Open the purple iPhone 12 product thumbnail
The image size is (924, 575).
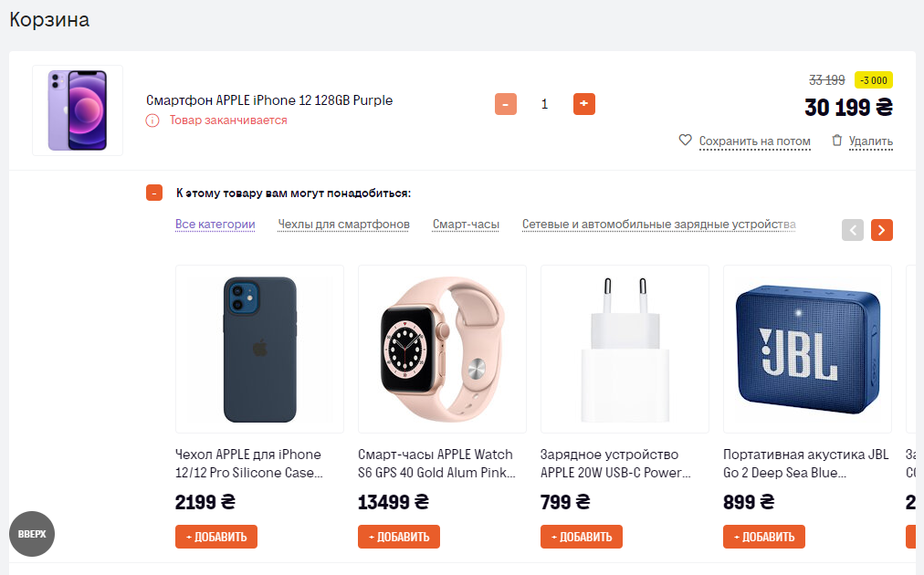click(x=78, y=110)
